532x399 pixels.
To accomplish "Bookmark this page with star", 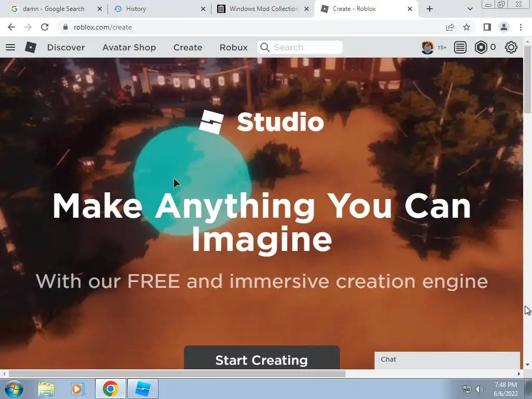I will [467, 27].
